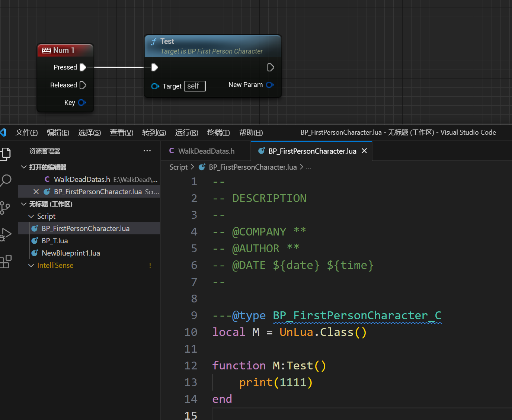
Task: Click the Released execution pin
Action: [83, 85]
